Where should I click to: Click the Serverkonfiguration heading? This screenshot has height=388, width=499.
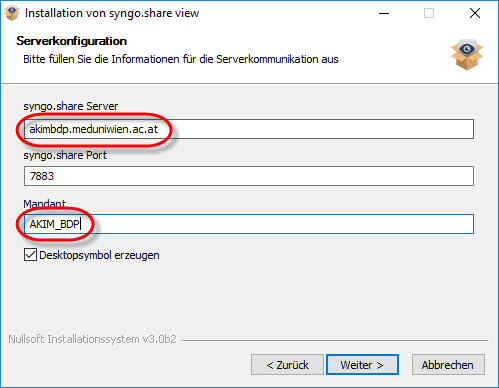pos(72,41)
